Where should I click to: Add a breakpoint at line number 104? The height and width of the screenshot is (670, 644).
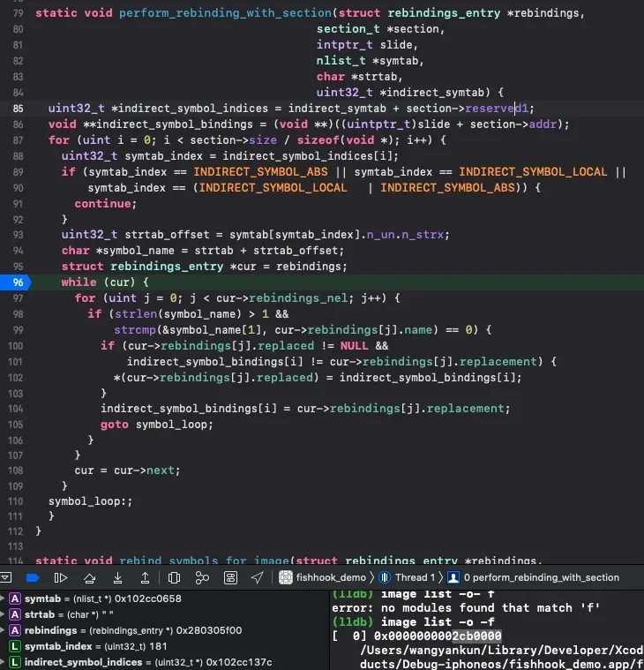coord(15,409)
